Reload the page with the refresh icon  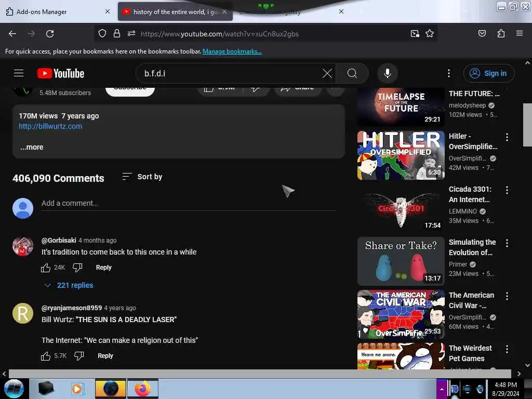(50, 34)
